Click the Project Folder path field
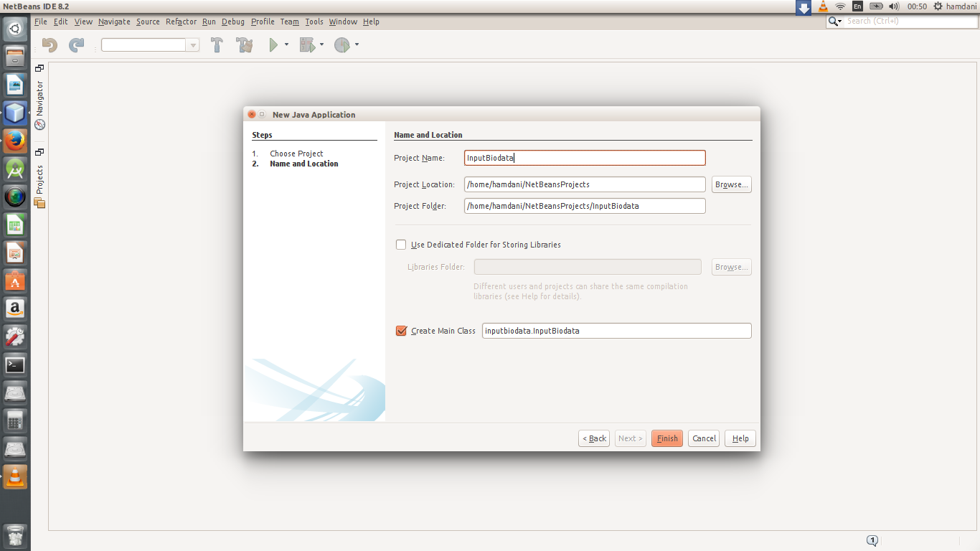The width and height of the screenshot is (980, 551). coord(585,206)
